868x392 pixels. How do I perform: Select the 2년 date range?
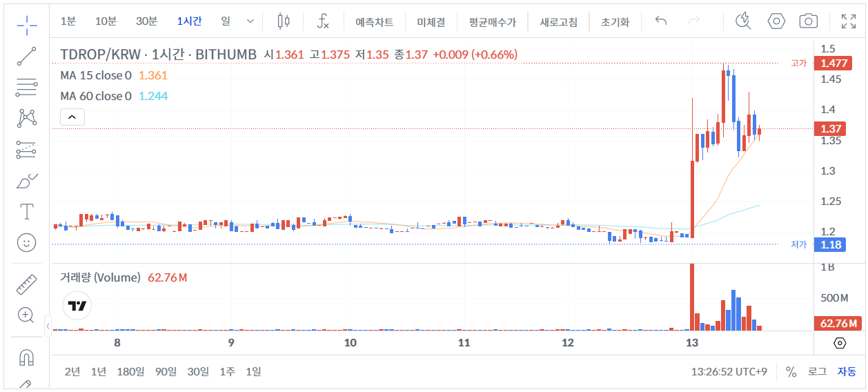tap(72, 371)
